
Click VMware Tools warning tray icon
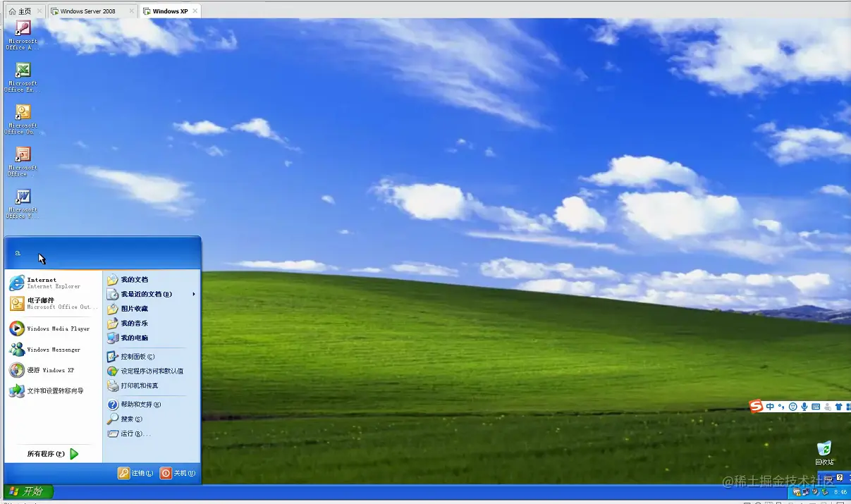(x=797, y=492)
